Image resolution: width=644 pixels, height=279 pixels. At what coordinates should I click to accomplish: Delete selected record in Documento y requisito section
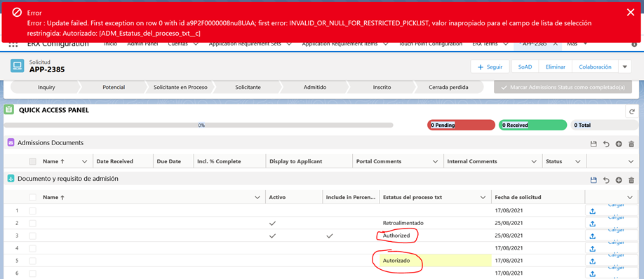[631, 180]
